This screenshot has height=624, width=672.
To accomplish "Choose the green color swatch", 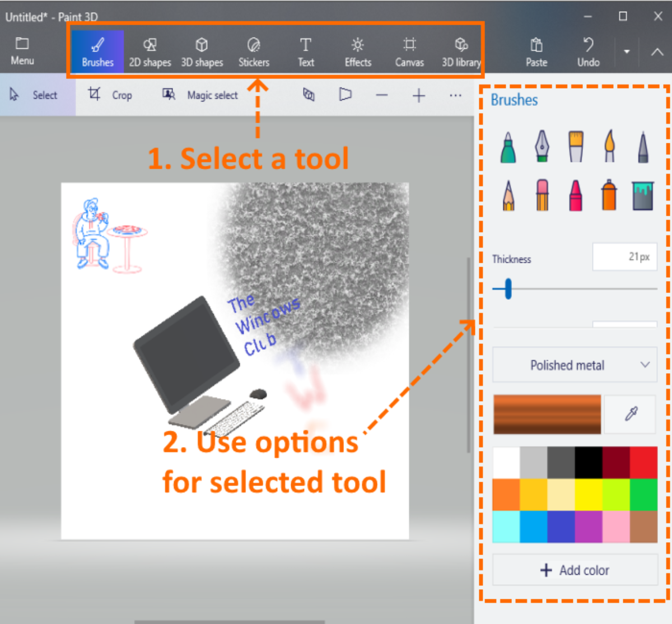I will [x=643, y=495].
